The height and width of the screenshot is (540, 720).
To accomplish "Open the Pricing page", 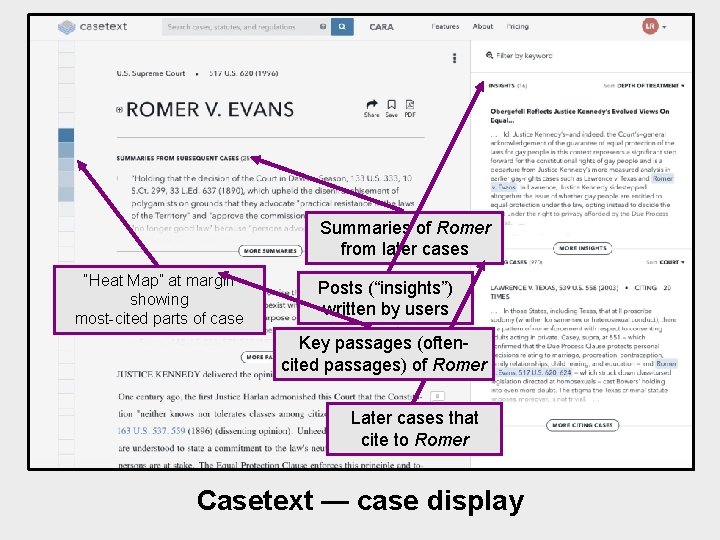I will tap(518, 27).
